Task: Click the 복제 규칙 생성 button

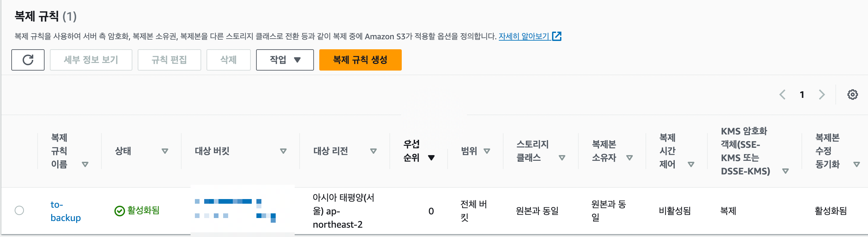Action: tap(360, 60)
